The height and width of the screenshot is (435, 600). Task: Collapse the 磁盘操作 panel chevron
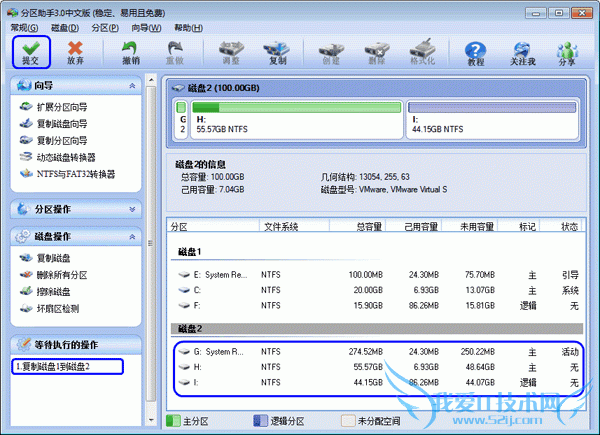point(132,237)
